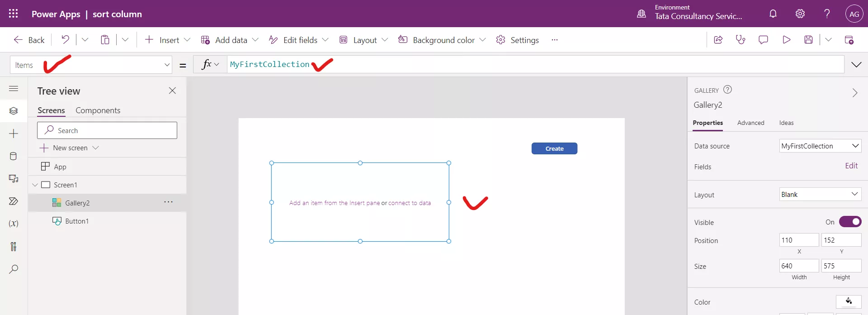Open the environment globe icon
The image size is (868, 315).
[x=642, y=14]
